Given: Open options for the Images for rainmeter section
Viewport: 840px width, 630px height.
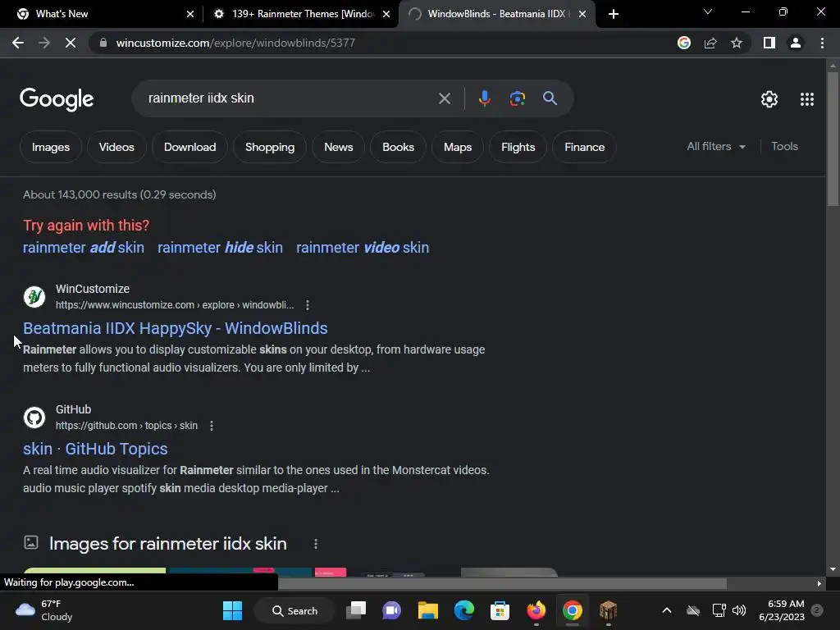Looking at the screenshot, I should coord(316,544).
